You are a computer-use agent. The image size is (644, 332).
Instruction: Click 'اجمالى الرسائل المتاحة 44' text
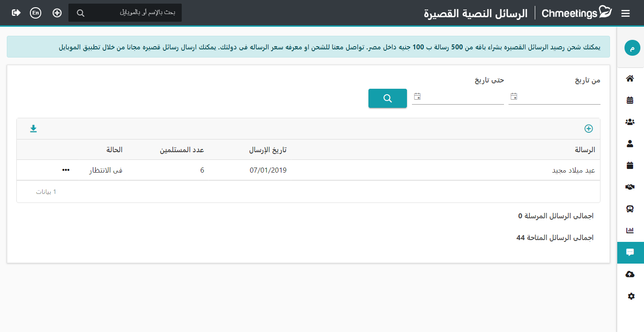tap(555, 237)
